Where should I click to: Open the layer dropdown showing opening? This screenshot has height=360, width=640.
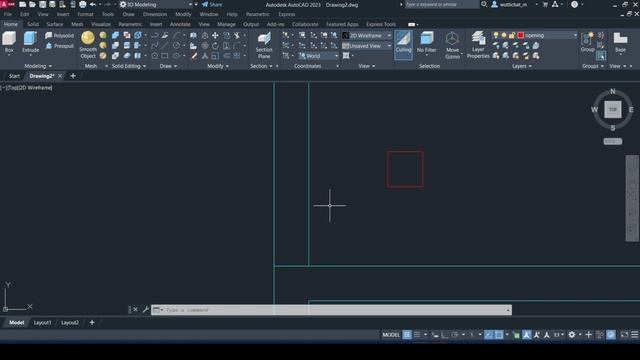click(535, 36)
